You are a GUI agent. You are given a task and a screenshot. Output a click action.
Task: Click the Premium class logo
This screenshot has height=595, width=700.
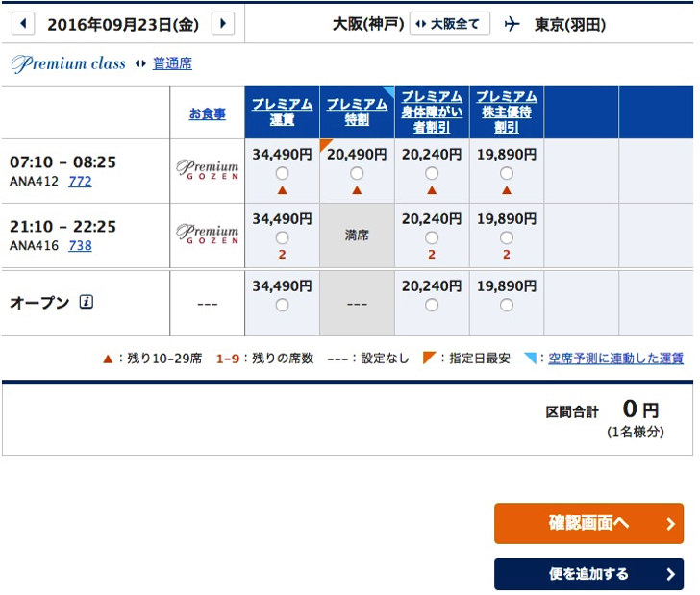tap(68, 63)
